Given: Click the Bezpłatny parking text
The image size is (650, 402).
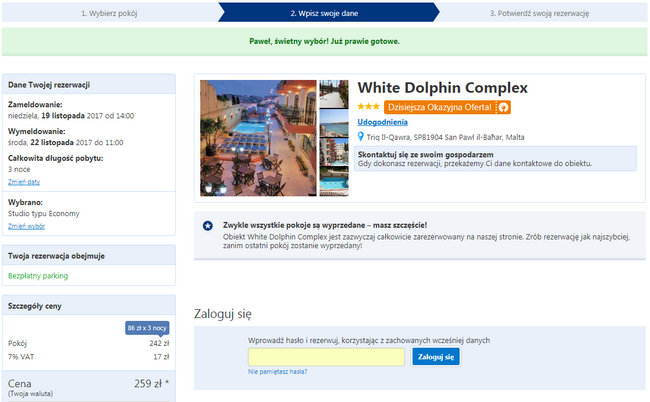Looking at the screenshot, I should click(38, 276).
